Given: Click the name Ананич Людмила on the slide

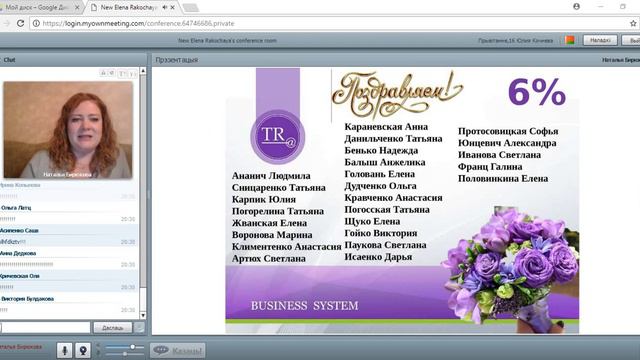Looking at the screenshot, I should coord(271,176).
